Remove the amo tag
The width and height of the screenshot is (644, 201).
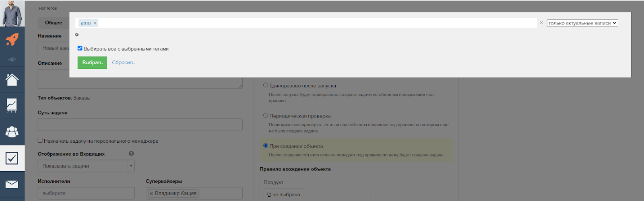point(95,23)
